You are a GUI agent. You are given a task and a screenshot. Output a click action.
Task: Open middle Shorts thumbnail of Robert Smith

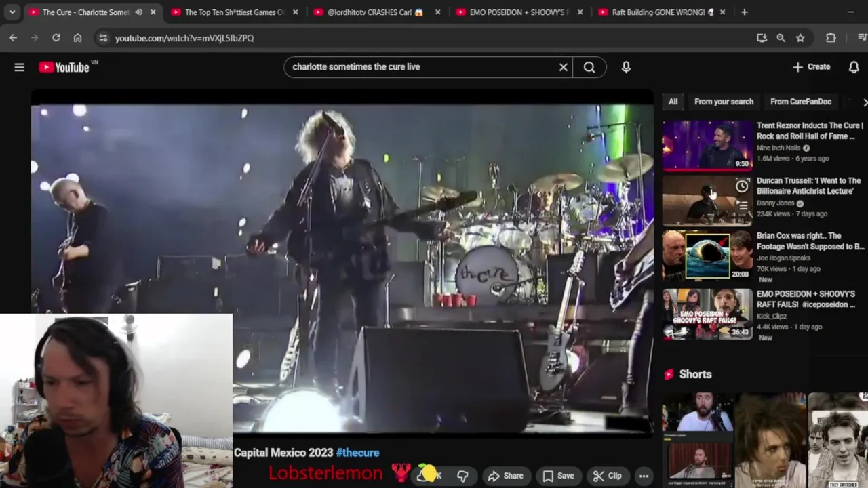point(770,440)
